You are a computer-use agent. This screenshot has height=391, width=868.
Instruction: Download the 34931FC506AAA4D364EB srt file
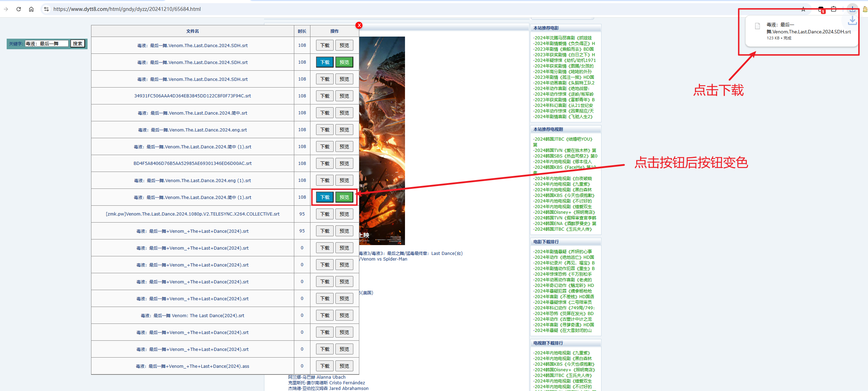(325, 96)
